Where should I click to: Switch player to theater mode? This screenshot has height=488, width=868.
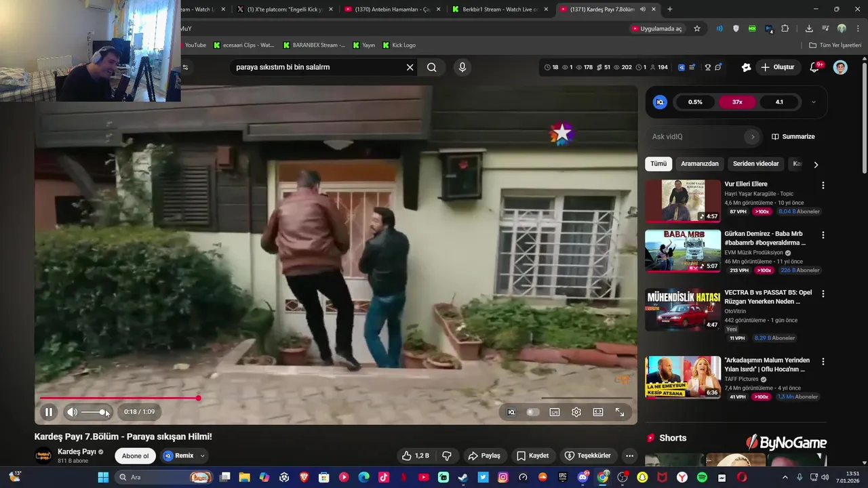598,412
